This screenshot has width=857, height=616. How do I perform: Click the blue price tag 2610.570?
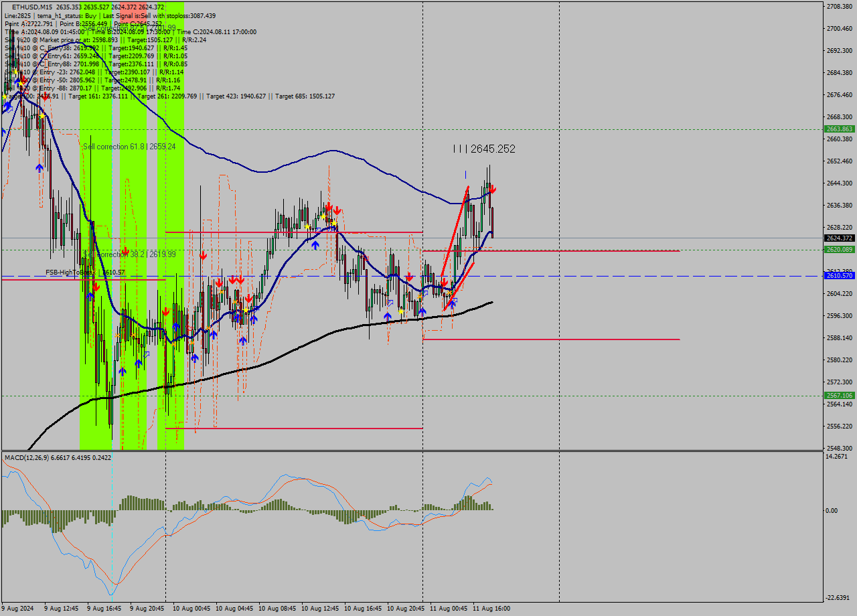(x=839, y=276)
